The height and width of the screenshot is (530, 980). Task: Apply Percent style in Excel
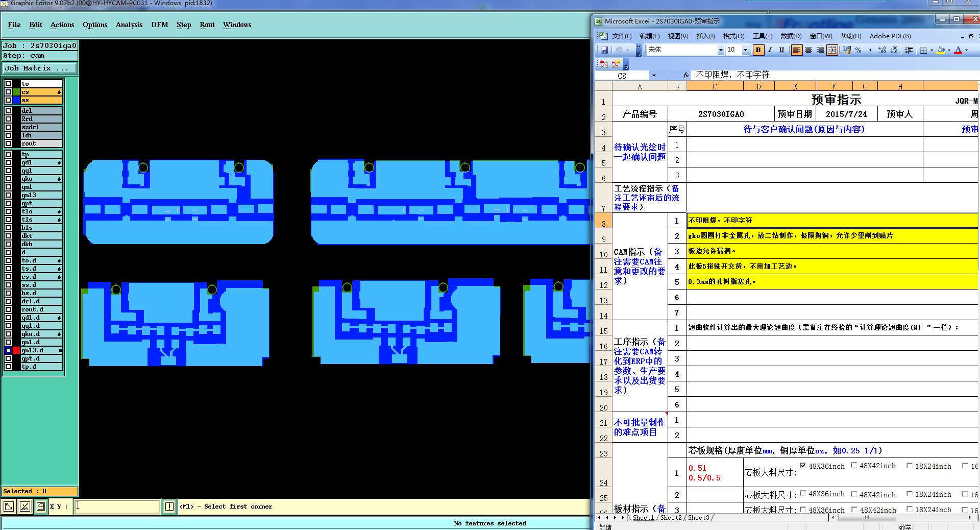point(859,50)
